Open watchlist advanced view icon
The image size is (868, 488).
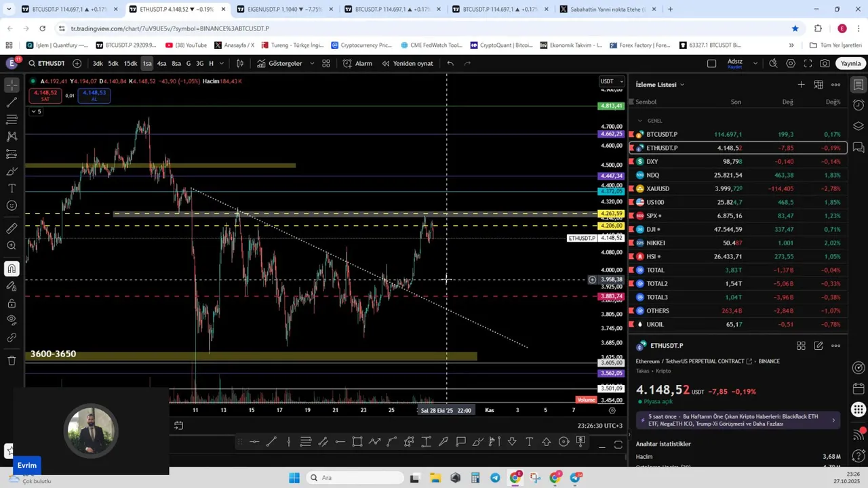(x=818, y=85)
